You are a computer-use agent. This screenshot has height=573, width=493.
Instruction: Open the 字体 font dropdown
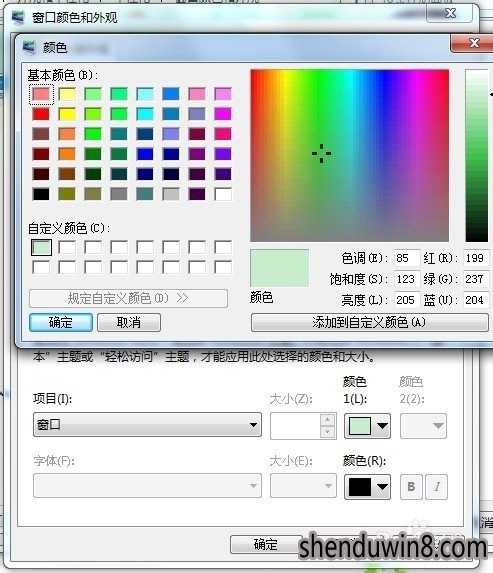tap(147, 486)
